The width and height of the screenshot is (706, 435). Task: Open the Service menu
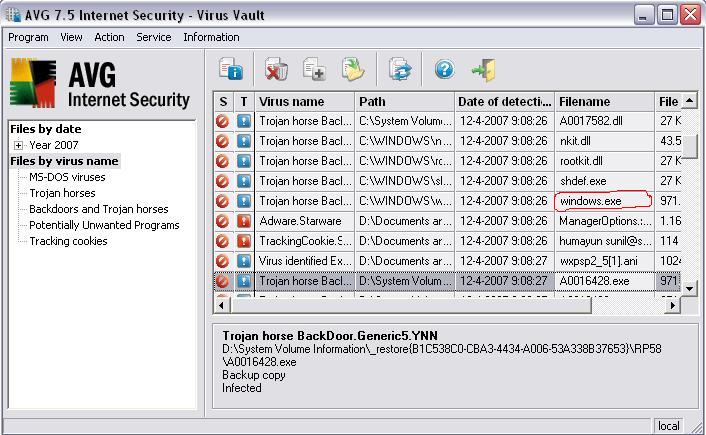[x=154, y=37]
